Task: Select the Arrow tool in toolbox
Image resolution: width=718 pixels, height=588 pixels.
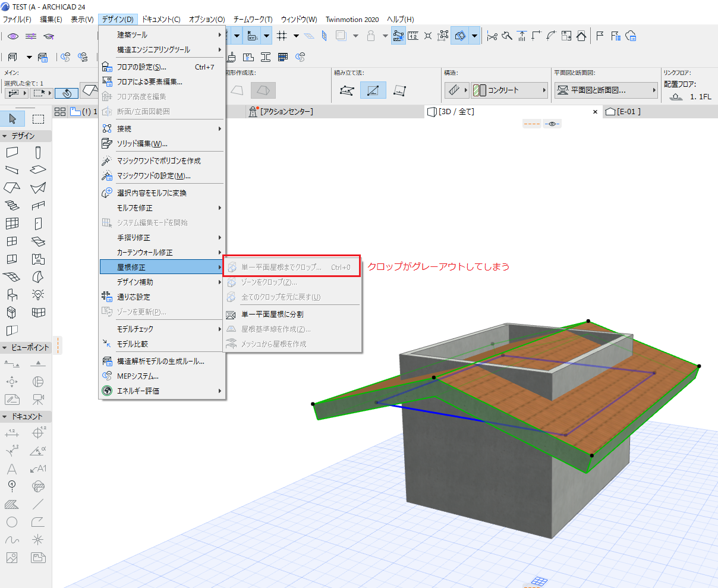Action: (12, 118)
